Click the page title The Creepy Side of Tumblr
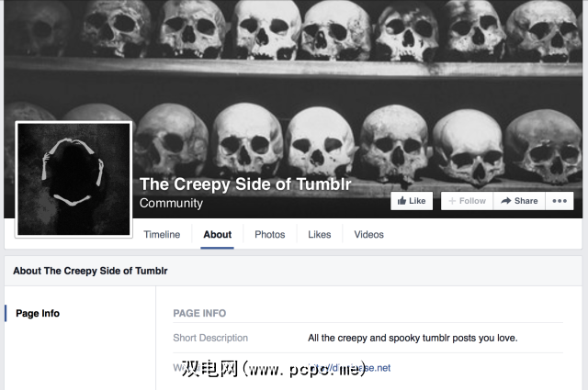The image size is (588, 390). pyautogui.click(x=245, y=184)
